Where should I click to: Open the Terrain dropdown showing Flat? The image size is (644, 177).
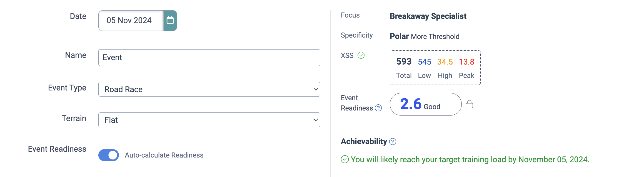(x=209, y=120)
